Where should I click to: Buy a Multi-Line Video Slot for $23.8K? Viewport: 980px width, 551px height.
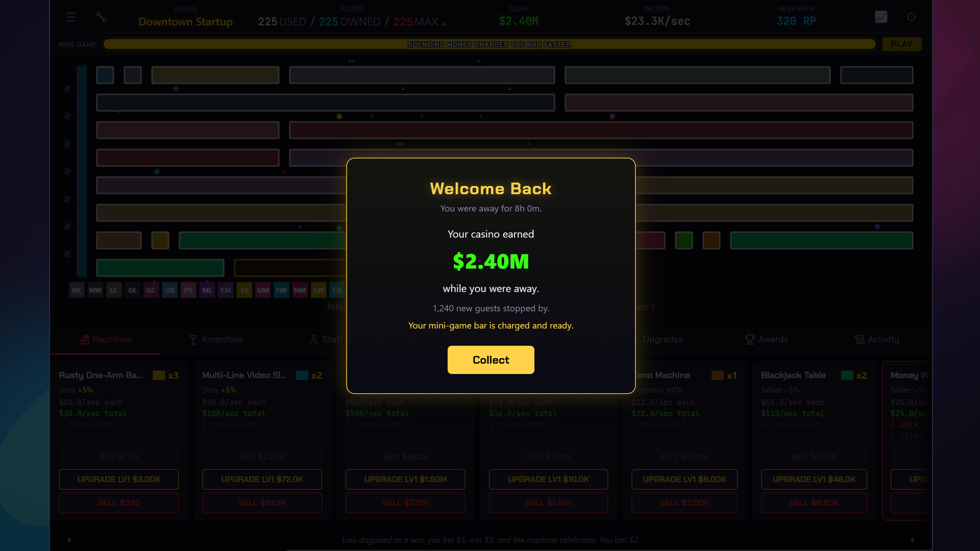(262, 456)
